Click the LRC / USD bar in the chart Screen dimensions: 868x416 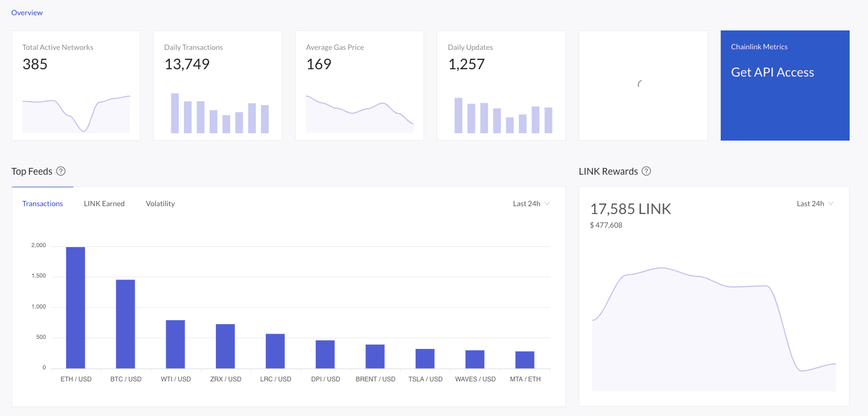(x=275, y=351)
